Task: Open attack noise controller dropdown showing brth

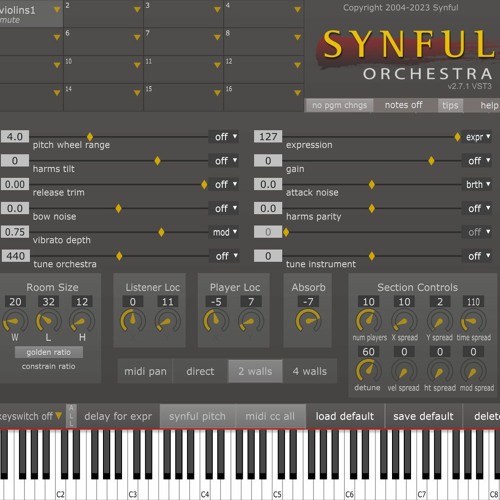Action: coord(478,184)
